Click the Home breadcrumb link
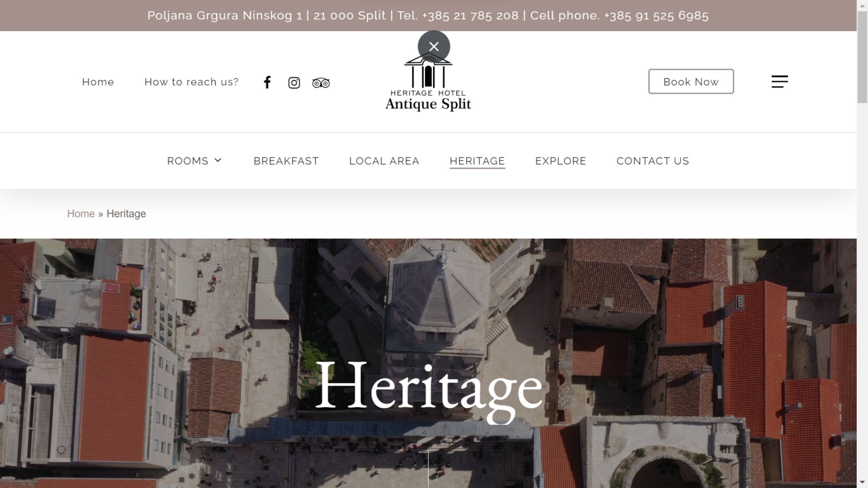The height and width of the screenshot is (488, 868). click(x=81, y=214)
